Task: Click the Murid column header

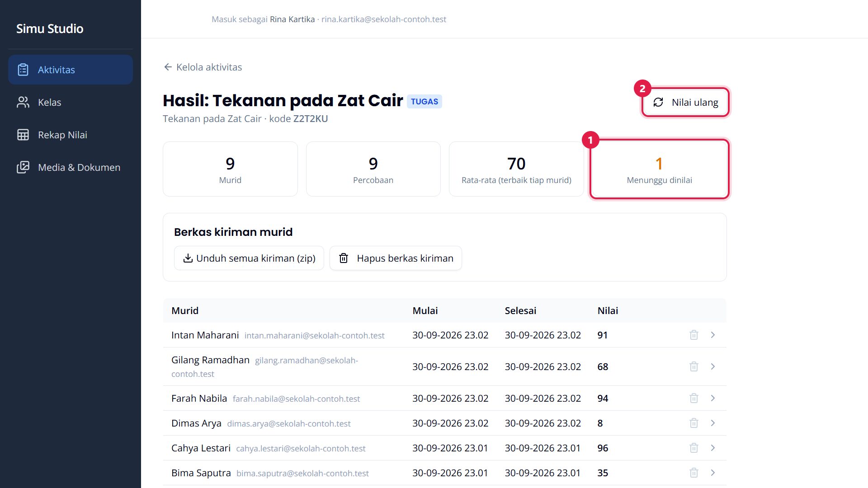Action: tap(185, 310)
